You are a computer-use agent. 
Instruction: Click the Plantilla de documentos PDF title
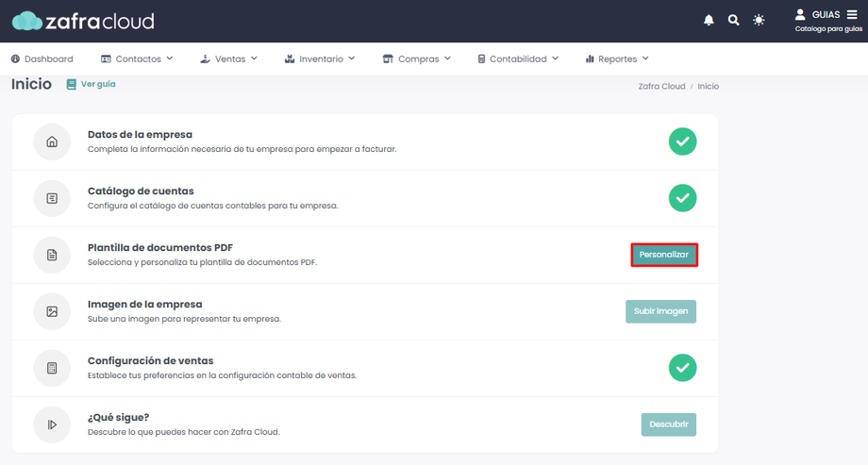160,247
